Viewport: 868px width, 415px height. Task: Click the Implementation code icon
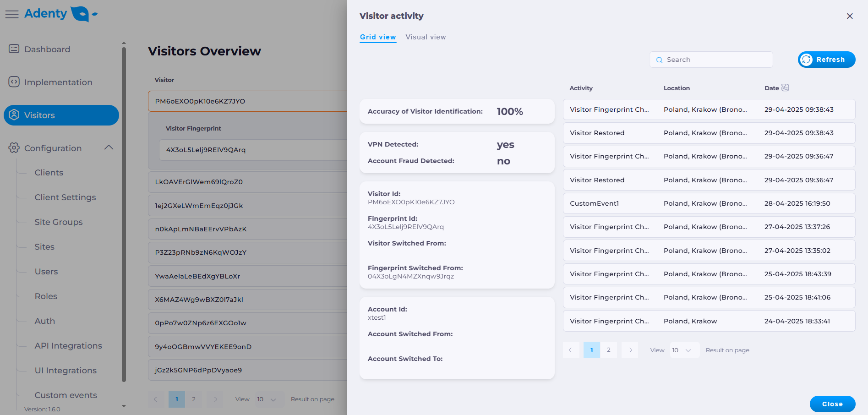click(x=14, y=82)
